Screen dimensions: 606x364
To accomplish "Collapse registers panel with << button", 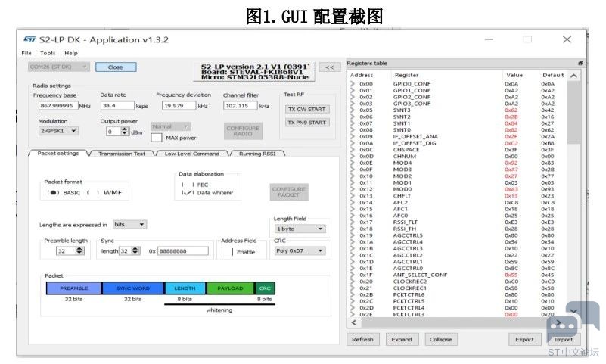I will (x=329, y=67).
